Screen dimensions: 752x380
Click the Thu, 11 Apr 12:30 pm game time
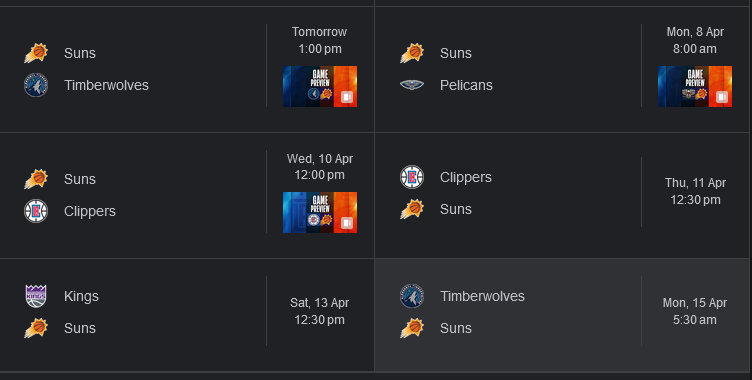(x=695, y=191)
